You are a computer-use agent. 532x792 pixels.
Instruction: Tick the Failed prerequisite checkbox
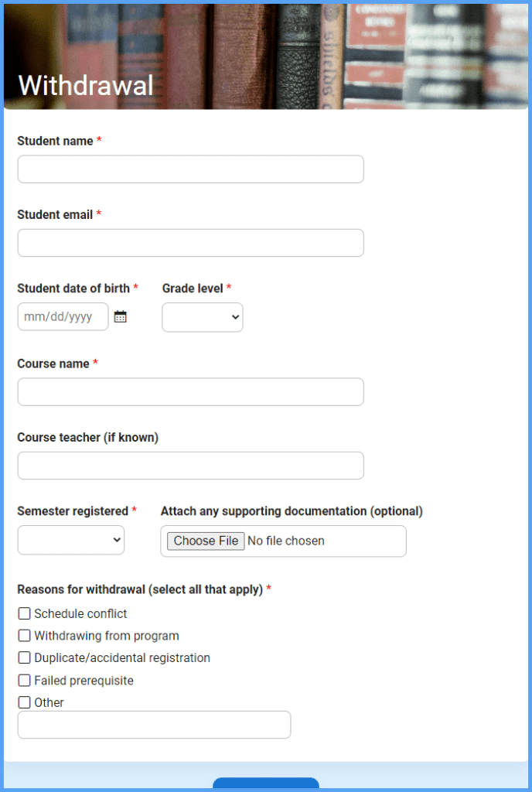click(x=24, y=681)
